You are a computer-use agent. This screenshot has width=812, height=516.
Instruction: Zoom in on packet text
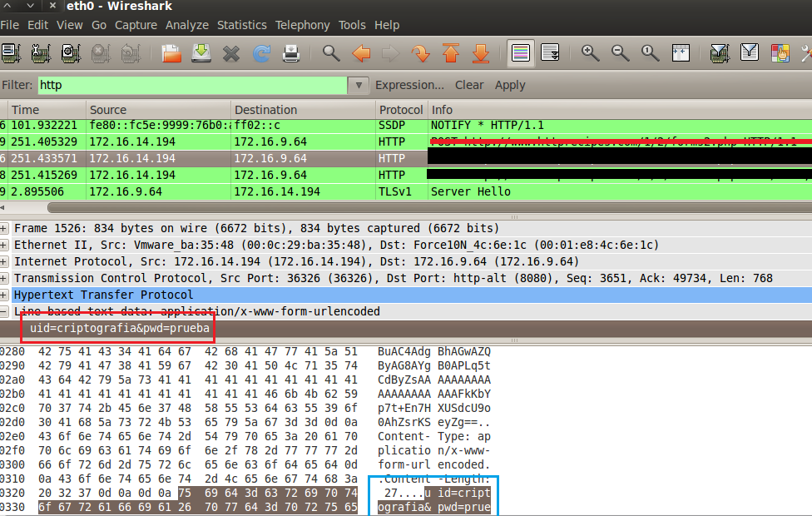point(590,52)
